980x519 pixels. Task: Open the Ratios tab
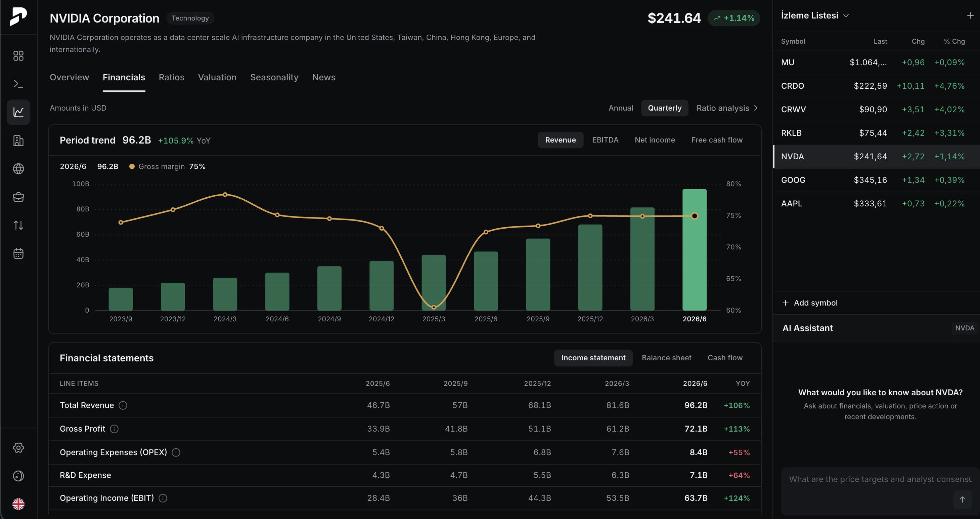[x=171, y=77]
